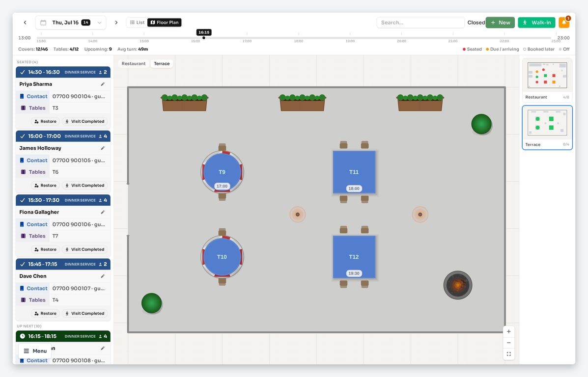Click Tables label for James Holloway
588x377 pixels.
33,172
